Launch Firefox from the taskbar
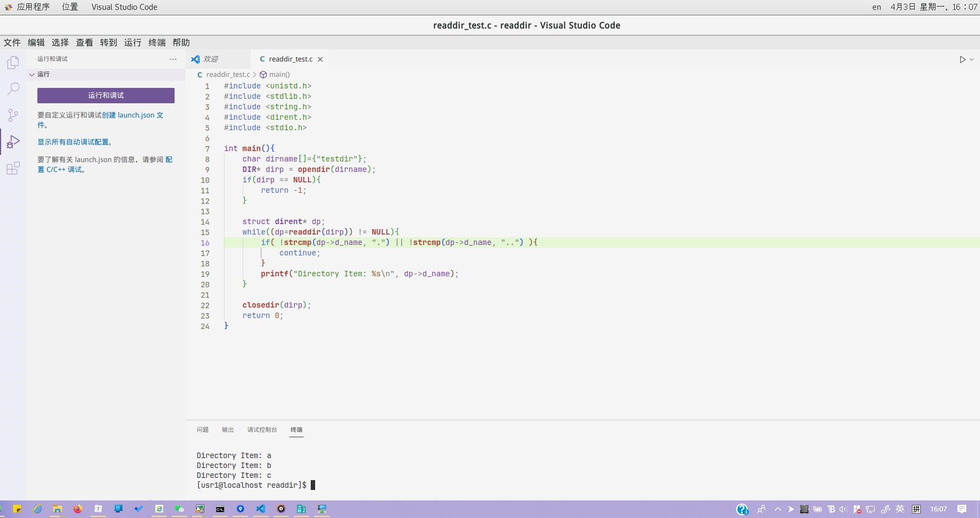The image size is (980, 518). tap(77, 509)
